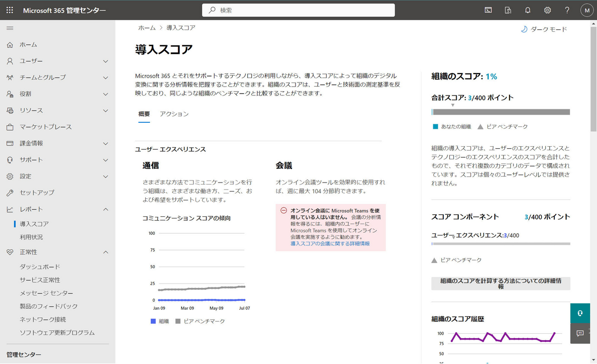The width and height of the screenshot is (597, 364).
Task: Switch to the アクション tab
Action: coord(174,114)
